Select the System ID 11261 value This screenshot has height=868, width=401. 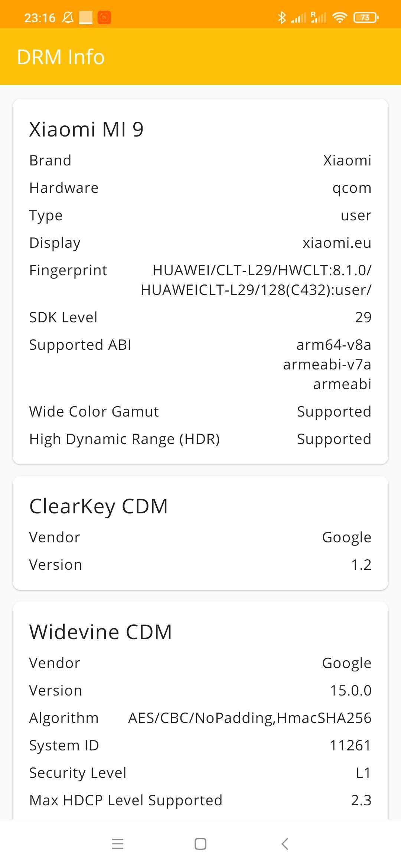click(350, 746)
